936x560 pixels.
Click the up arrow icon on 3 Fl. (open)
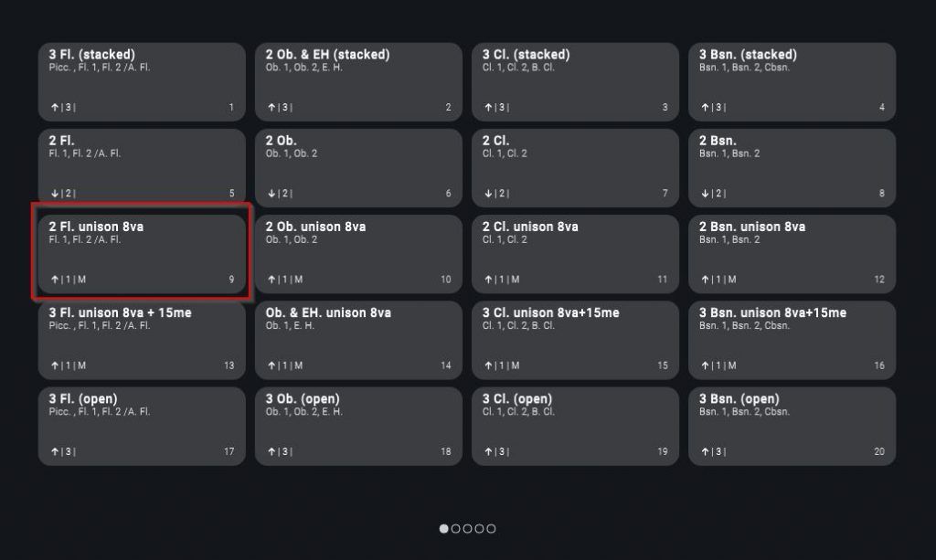55,451
